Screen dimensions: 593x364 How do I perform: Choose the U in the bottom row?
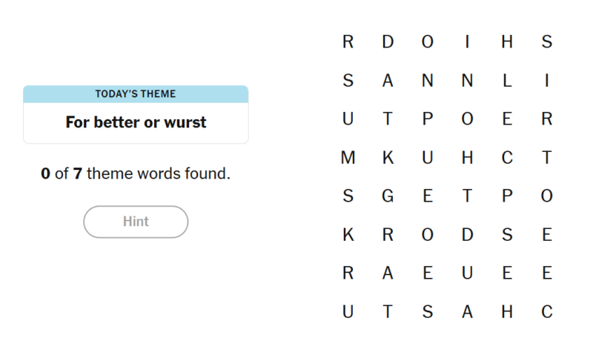click(x=348, y=312)
